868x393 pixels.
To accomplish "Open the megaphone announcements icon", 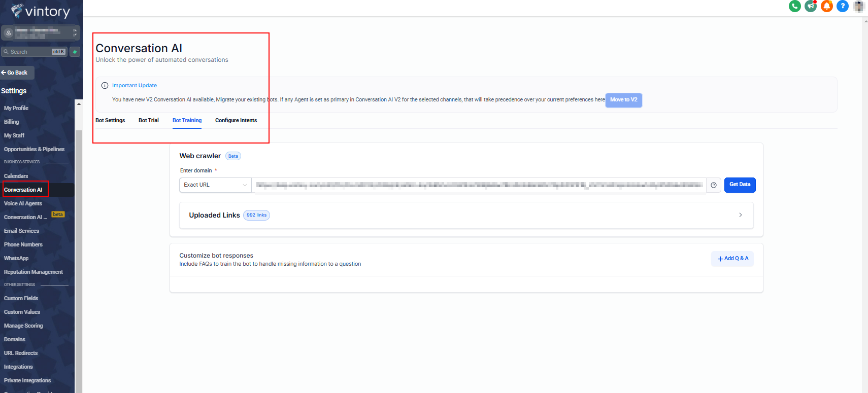I will [811, 6].
